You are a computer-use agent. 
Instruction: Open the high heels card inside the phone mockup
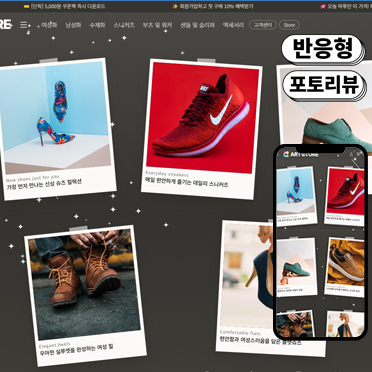coord(296,197)
